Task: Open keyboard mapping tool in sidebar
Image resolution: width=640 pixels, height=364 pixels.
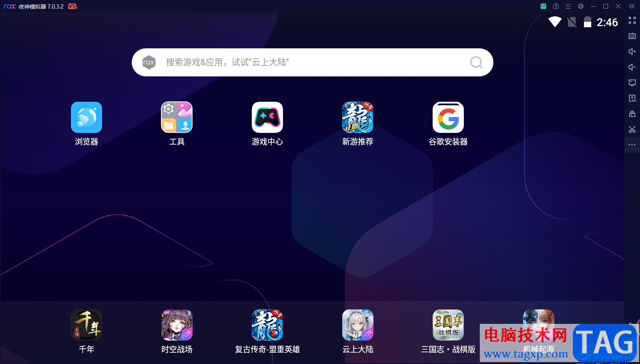Action: (632, 36)
